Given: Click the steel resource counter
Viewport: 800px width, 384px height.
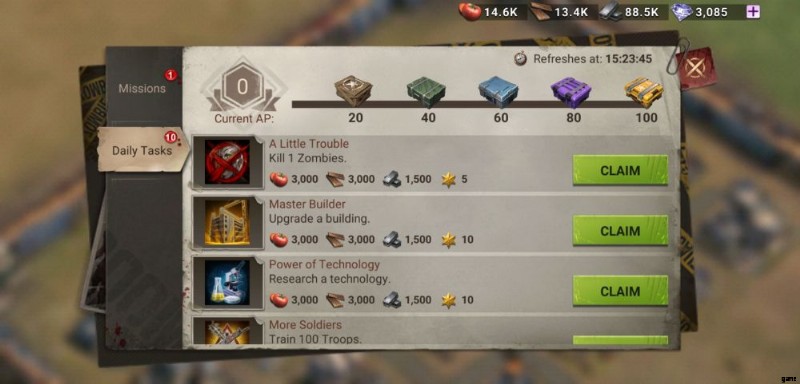Looking at the screenshot, I should (631, 12).
